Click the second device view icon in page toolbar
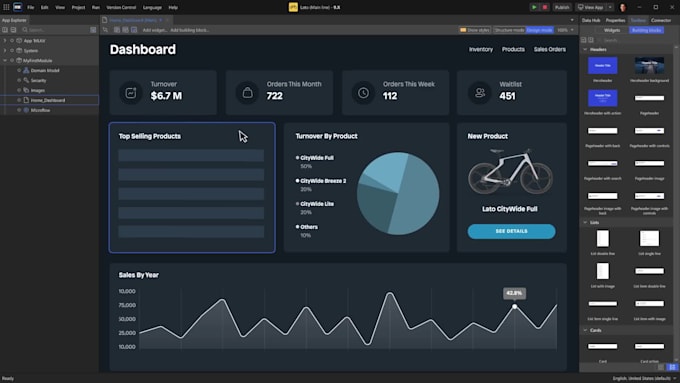The width and height of the screenshot is (680, 383). point(125,30)
